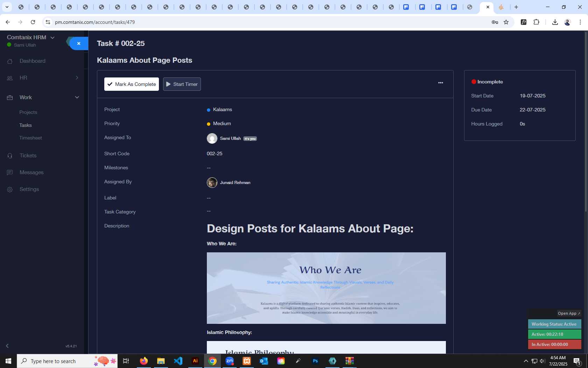
Task: Open Outlook from taskbar
Action: coord(264,361)
